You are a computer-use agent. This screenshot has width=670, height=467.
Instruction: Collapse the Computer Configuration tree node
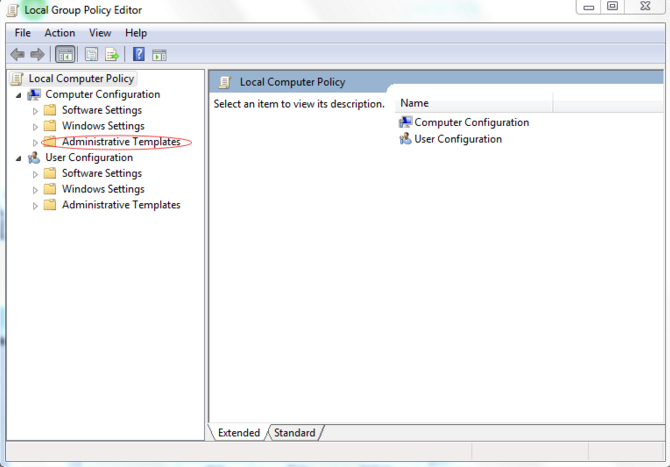(18, 95)
